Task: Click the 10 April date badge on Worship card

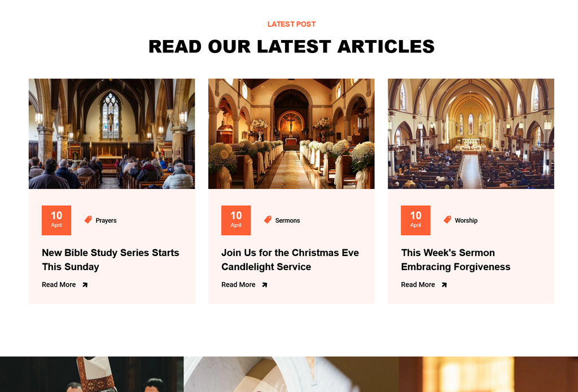Action: click(415, 221)
